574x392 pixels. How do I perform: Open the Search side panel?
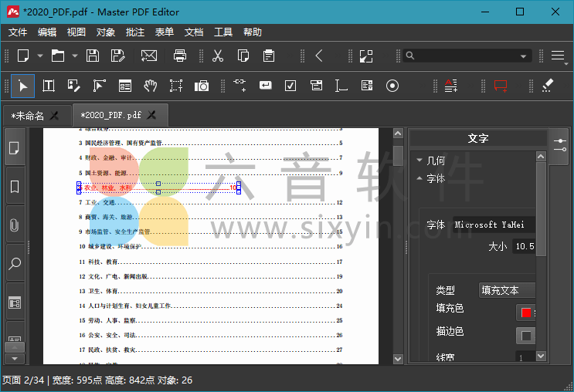pos(15,263)
